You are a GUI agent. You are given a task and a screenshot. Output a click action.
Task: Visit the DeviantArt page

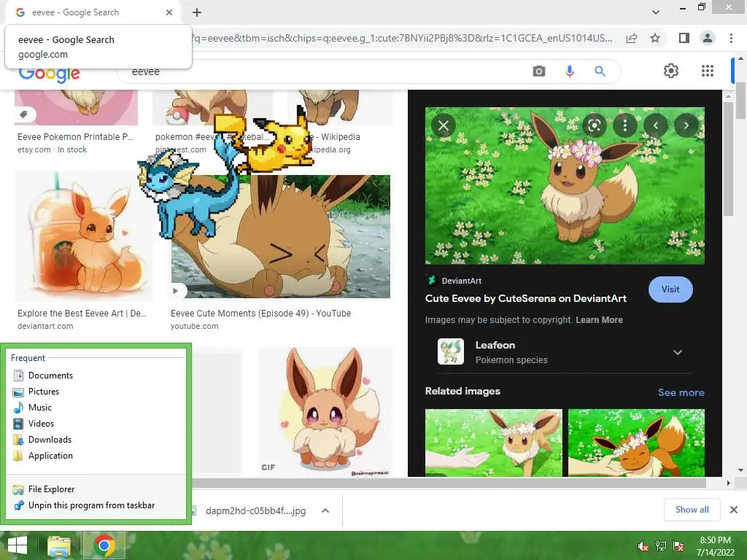click(x=670, y=289)
